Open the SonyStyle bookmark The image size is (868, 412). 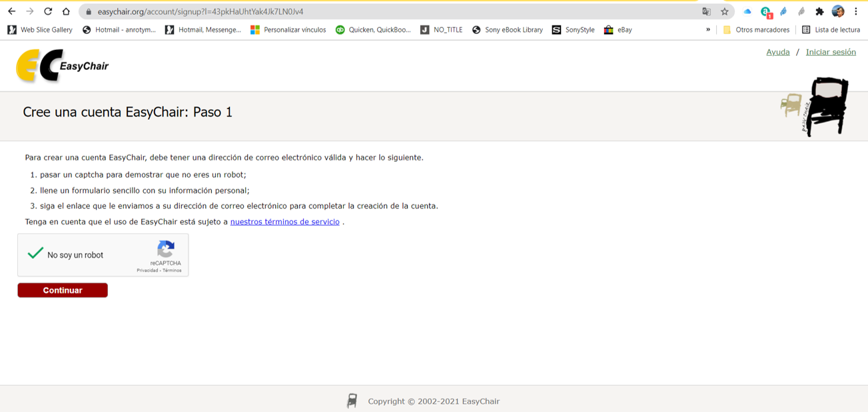click(574, 30)
